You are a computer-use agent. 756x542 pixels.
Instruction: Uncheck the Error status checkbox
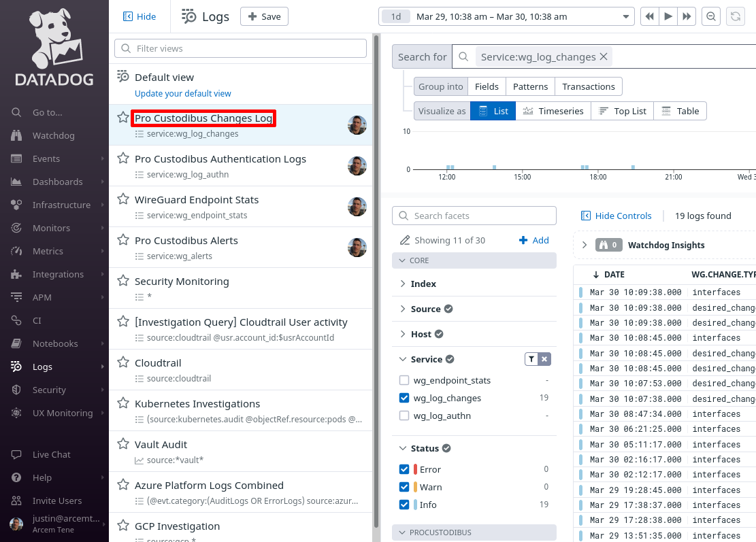(x=404, y=469)
